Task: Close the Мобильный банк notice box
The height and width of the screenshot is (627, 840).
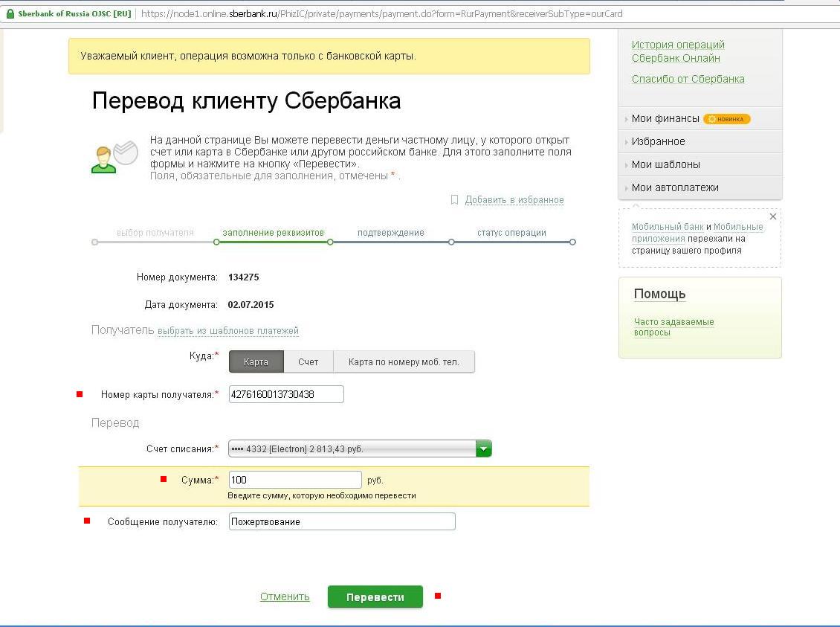Action: [772, 216]
